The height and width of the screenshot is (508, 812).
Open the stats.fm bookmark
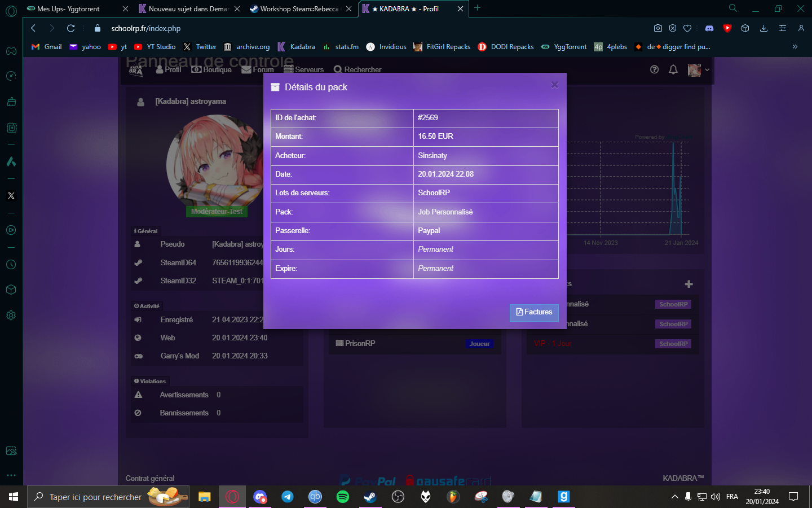click(x=341, y=47)
